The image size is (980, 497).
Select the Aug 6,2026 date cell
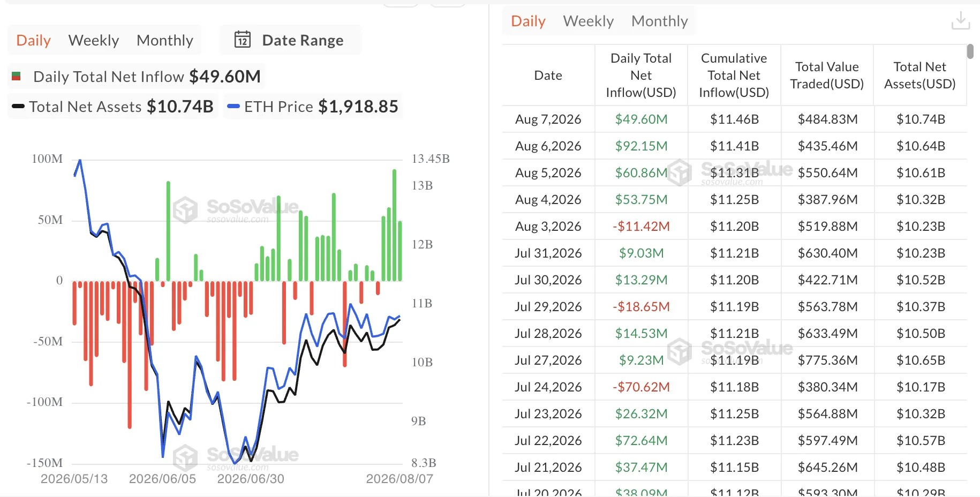(548, 146)
